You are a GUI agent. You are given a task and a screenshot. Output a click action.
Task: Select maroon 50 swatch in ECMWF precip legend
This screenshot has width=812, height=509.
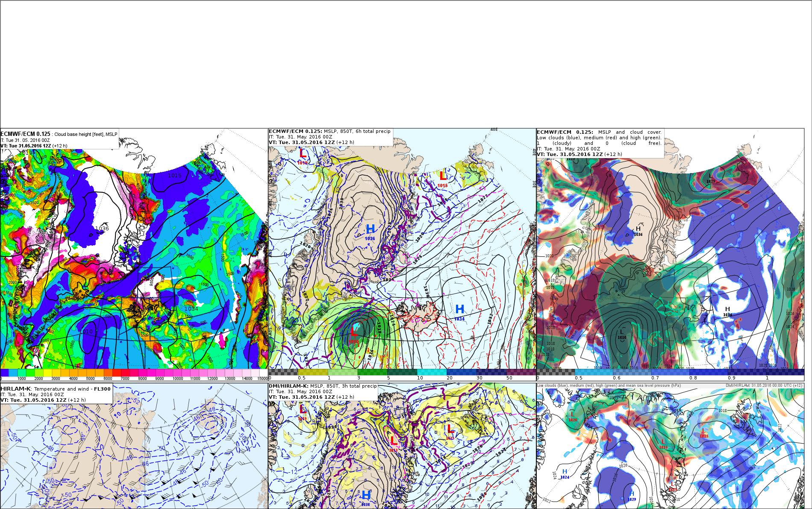(x=521, y=372)
